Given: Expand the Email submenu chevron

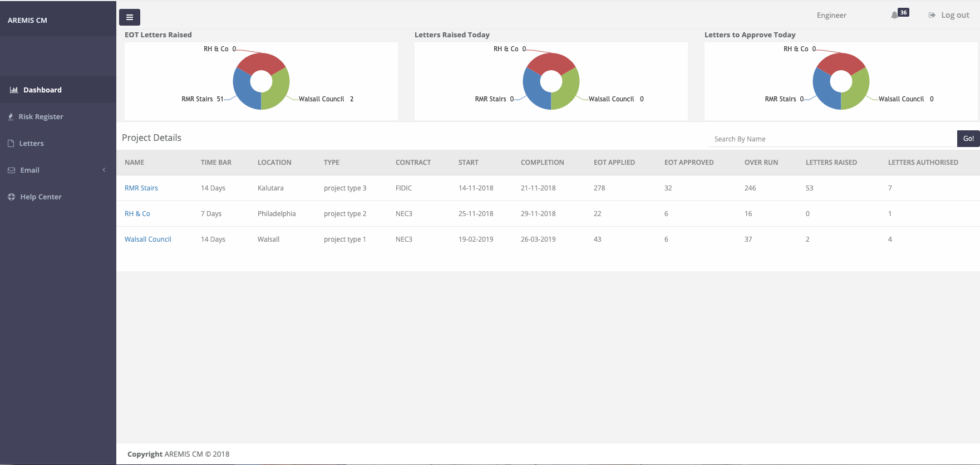Looking at the screenshot, I should [x=104, y=170].
